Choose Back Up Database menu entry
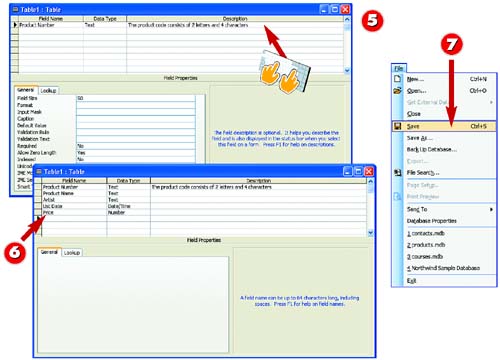 (x=432, y=149)
